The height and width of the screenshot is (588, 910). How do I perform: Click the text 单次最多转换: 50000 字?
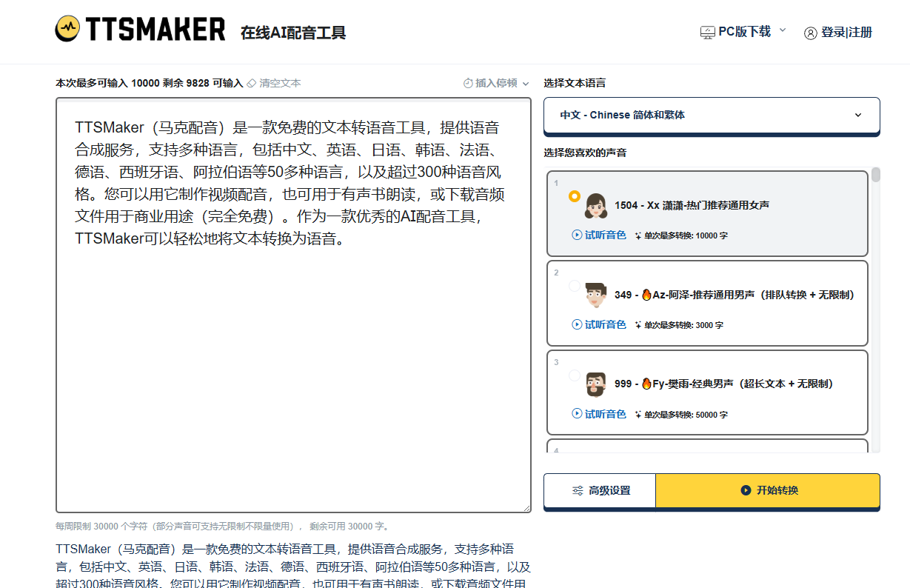[686, 414]
